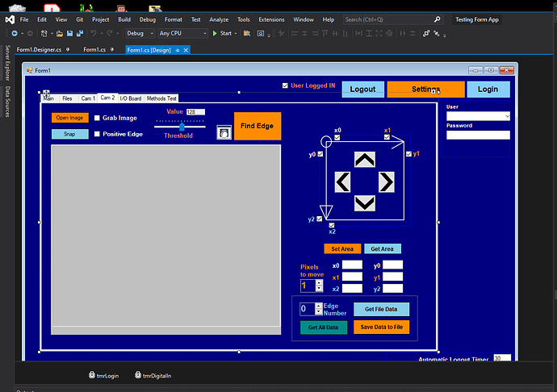Open the User combo box

click(478, 116)
